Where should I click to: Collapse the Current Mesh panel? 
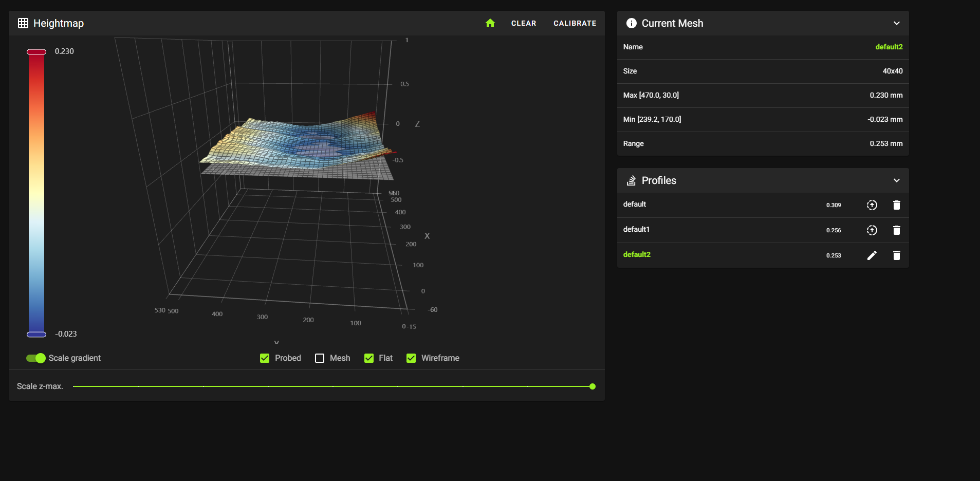click(x=896, y=23)
